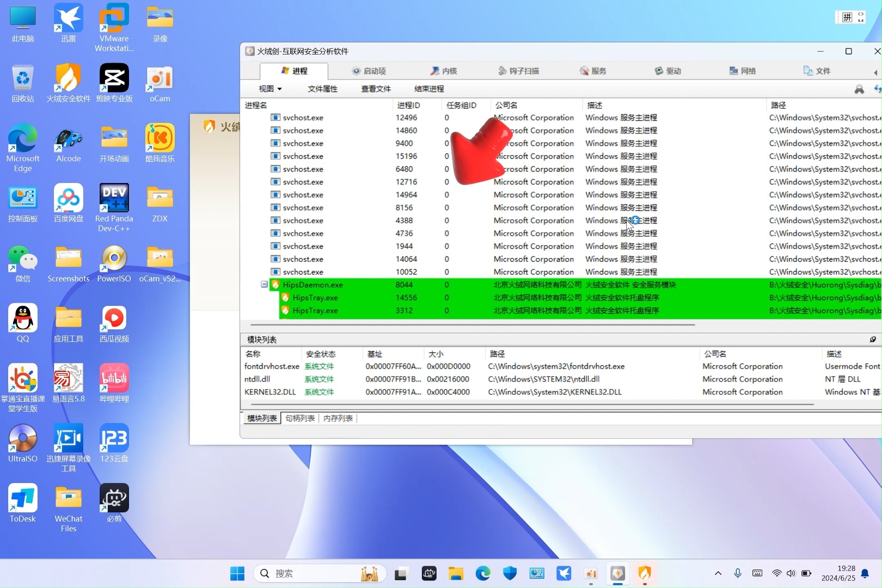Image resolution: width=882 pixels, height=588 pixels.
Task: Select the 模块列表 bottom tab
Action: (262, 418)
